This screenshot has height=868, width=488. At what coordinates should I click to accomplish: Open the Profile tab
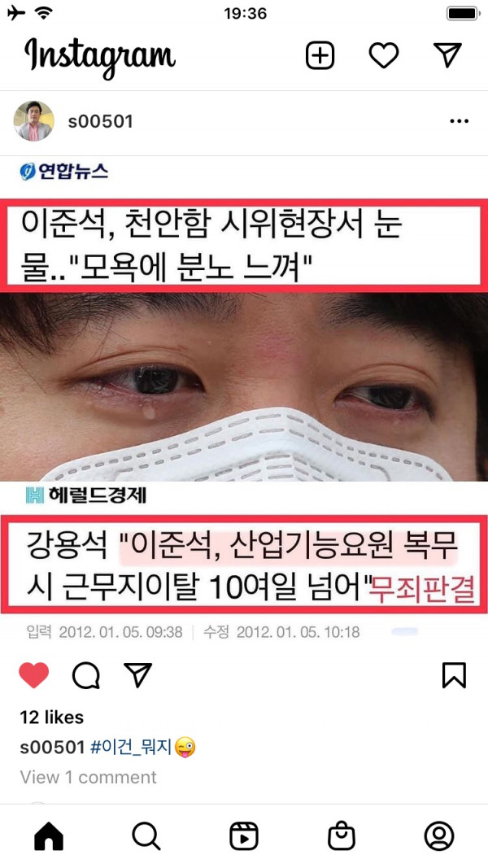pos(439,836)
